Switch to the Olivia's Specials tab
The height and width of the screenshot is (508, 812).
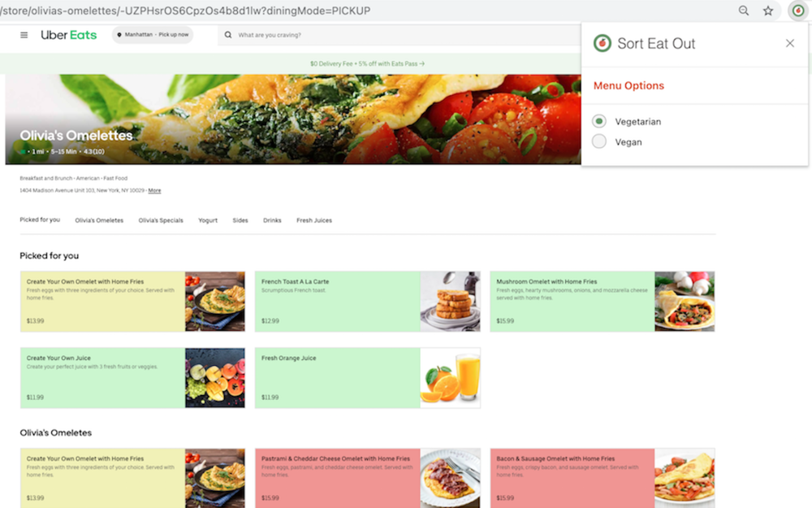click(160, 219)
